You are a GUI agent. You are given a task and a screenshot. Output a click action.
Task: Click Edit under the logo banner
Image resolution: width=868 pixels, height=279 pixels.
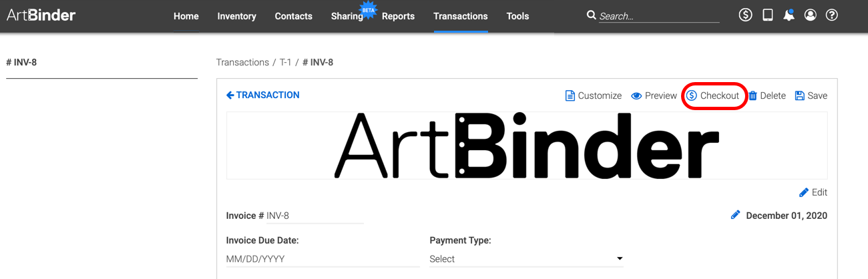pos(813,192)
